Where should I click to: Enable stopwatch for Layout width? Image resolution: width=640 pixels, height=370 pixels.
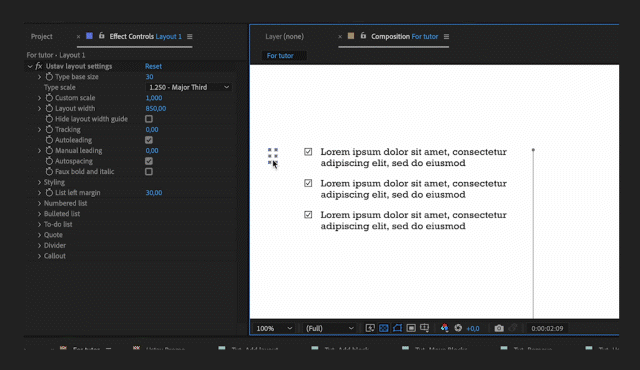(x=49, y=109)
